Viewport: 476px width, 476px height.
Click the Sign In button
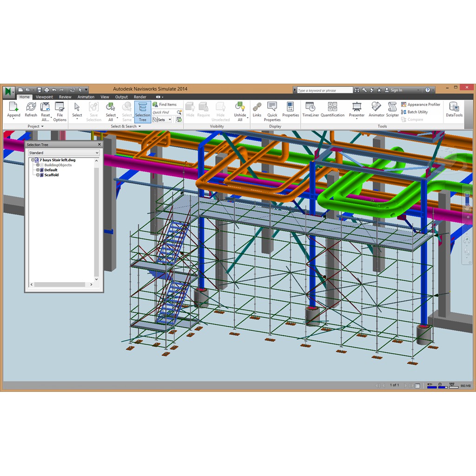[393, 90]
